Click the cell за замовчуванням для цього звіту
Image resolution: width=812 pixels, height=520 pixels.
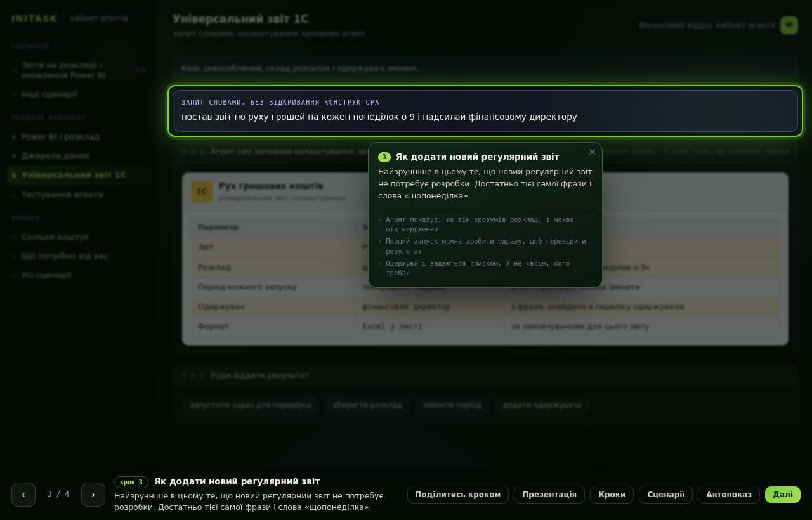pos(642,326)
